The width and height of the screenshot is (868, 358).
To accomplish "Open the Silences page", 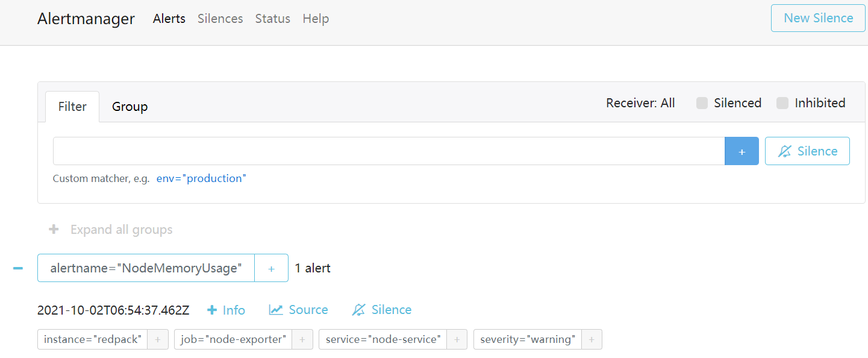I will coord(220,19).
